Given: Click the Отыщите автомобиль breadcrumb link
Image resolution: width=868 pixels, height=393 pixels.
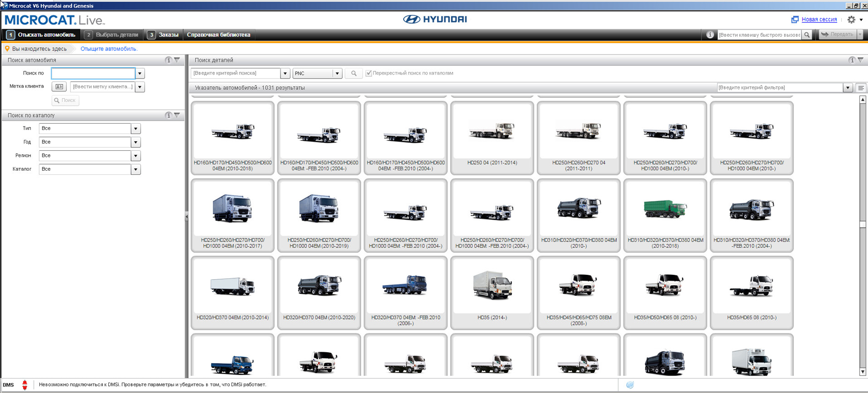Looking at the screenshot, I should click(109, 49).
